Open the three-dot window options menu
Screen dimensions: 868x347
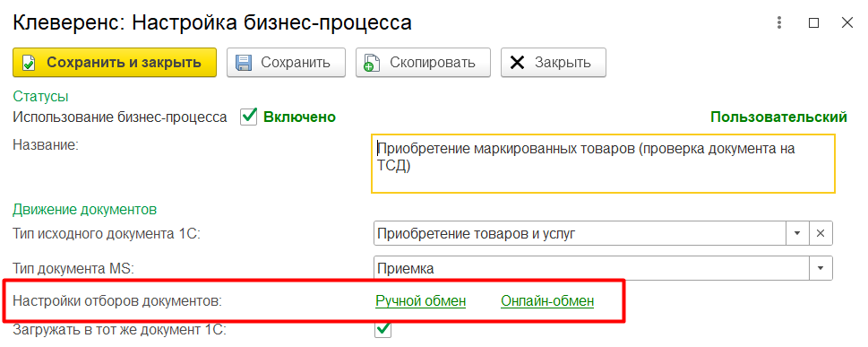click(x=779, y=22)
